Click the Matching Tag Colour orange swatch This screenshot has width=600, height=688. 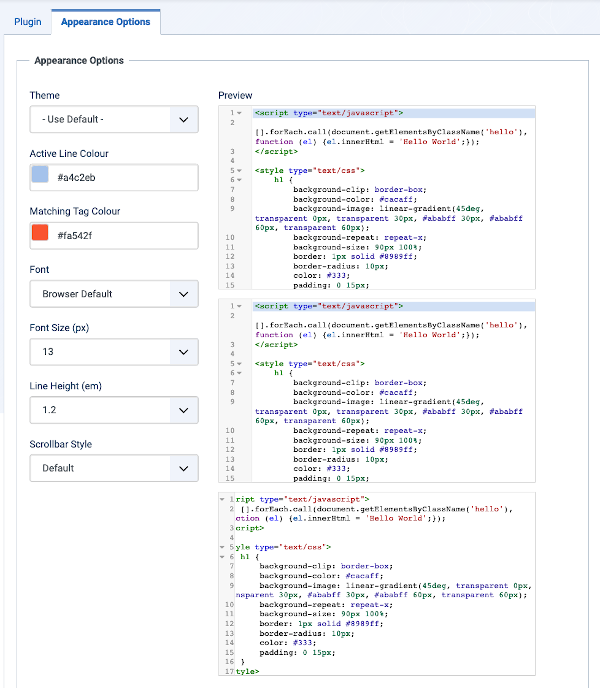click(40, 233)
